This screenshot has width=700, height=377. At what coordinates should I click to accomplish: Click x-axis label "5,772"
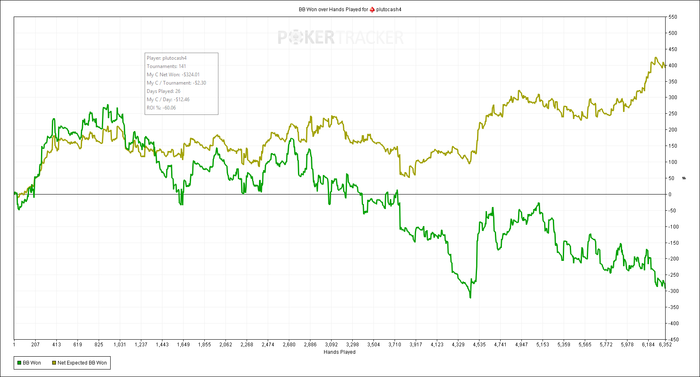[x=606, y=344]
